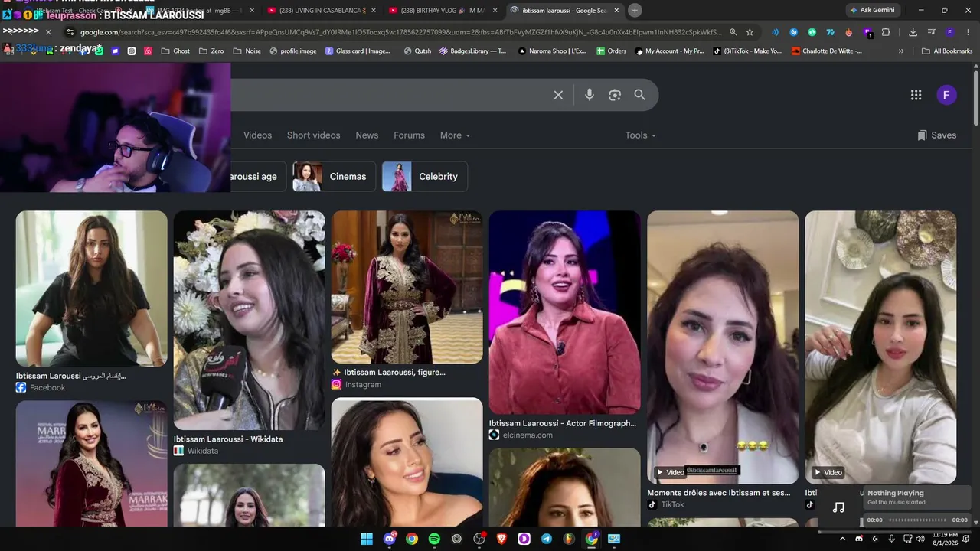
Task: Open the Charlotte De Witte bookmark
Action: [827, 51]
